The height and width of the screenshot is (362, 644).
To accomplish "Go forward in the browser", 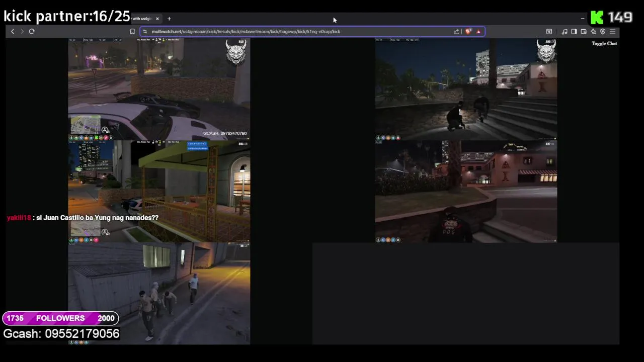I will coord(22,31).
